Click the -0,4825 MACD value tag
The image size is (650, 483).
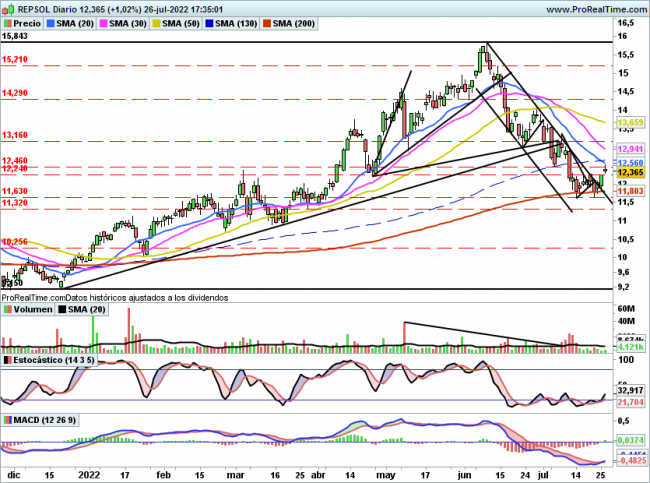coord(630,461)
